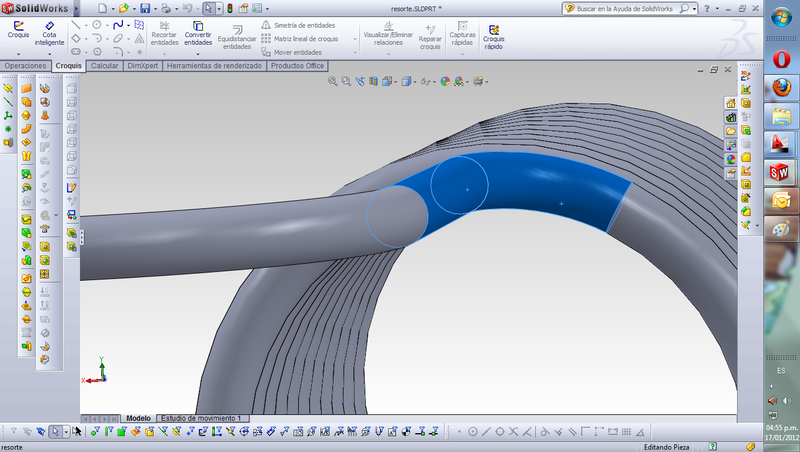
Task: Open the DimXpert tab
Action: point(142,66)
